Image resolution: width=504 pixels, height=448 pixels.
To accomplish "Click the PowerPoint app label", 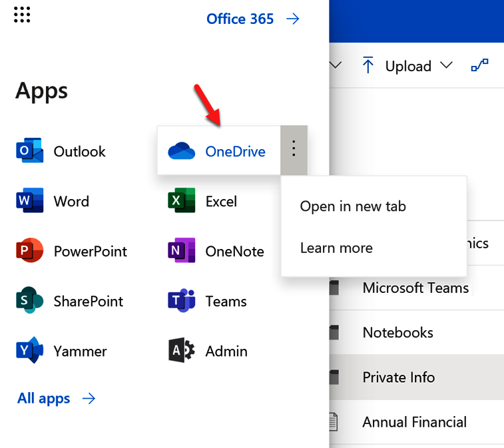I will pyautogui.click(x=91, y=252).
